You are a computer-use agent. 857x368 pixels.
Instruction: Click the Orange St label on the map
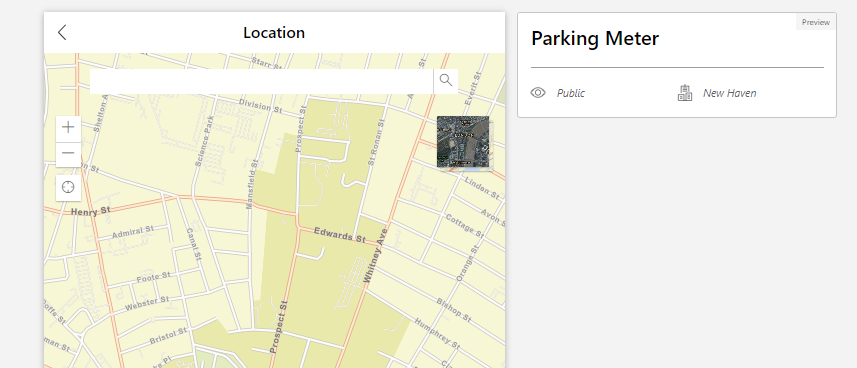click(x=467, y=263)
